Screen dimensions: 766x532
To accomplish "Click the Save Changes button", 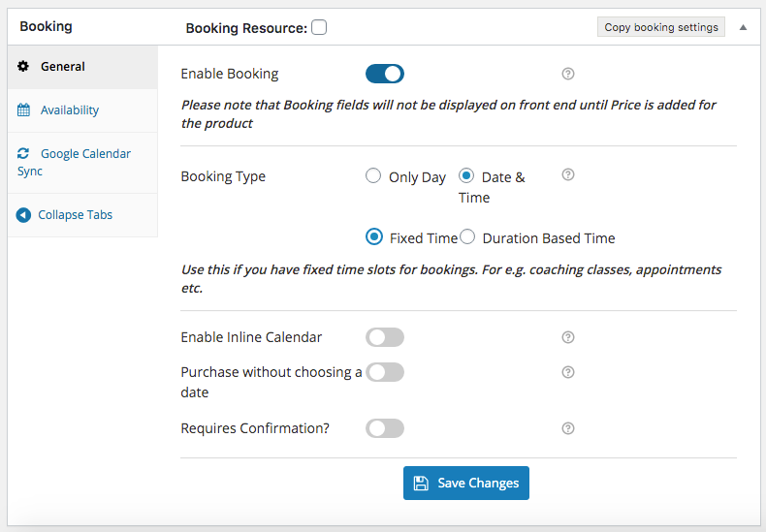I will [x=466, y=484].
